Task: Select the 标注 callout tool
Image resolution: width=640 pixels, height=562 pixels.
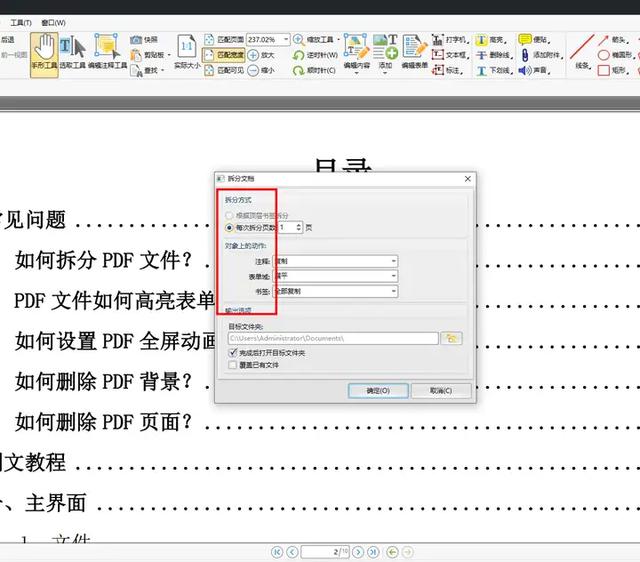Action: pos(448,71)
